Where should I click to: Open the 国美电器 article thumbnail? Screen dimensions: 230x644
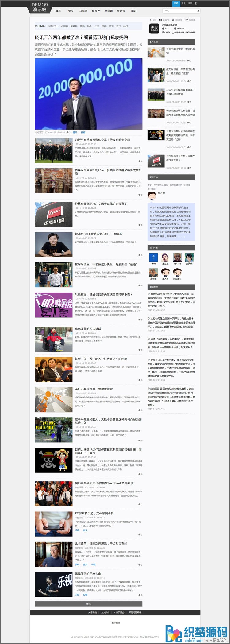[x=54, y=214]
